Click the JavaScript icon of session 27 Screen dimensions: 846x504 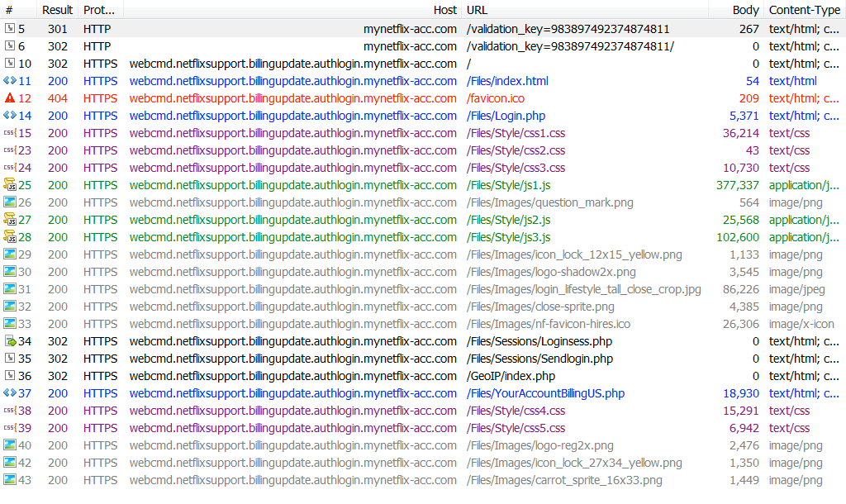(10, 219)
